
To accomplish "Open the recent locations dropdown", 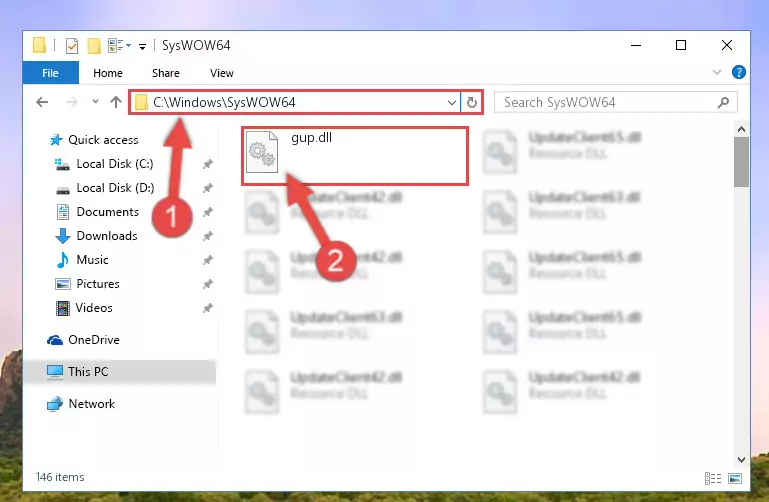I will [x=95, y=101].
